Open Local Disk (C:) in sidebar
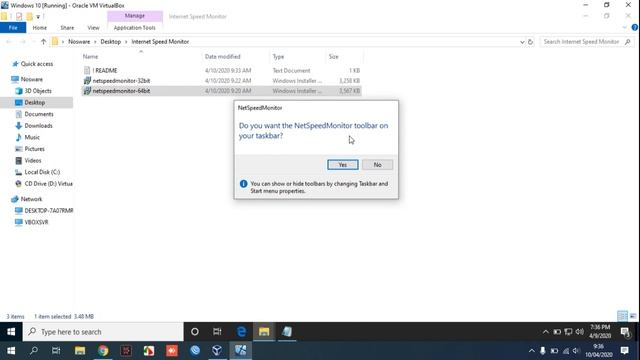Image resolution: width=640 pixels, height=360 pixels. click(x=42, y=172)
